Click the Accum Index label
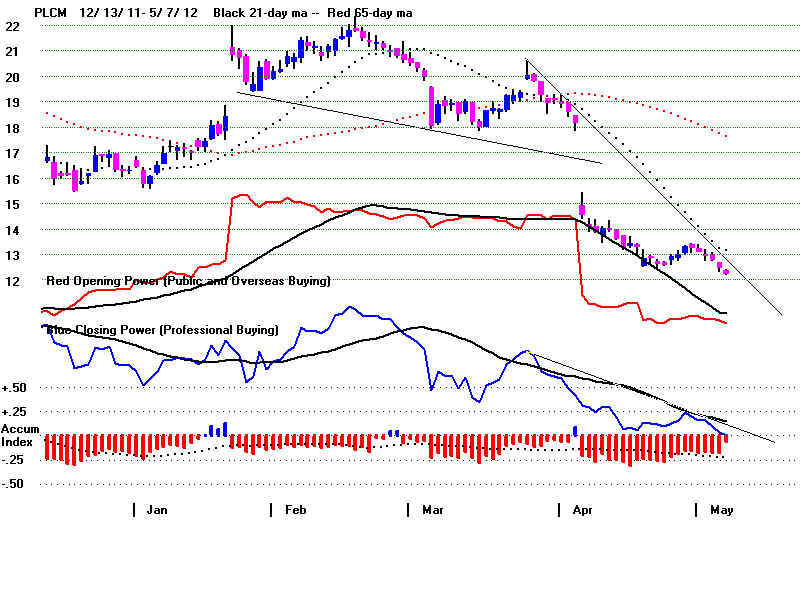Screen dimensions: 800x600 [x=21, y=435]
